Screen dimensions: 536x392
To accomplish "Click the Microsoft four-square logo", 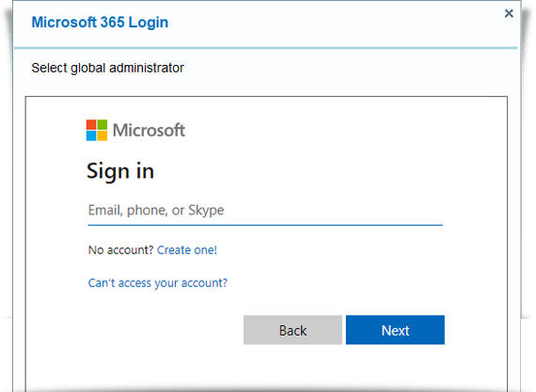I will (97, 130).
